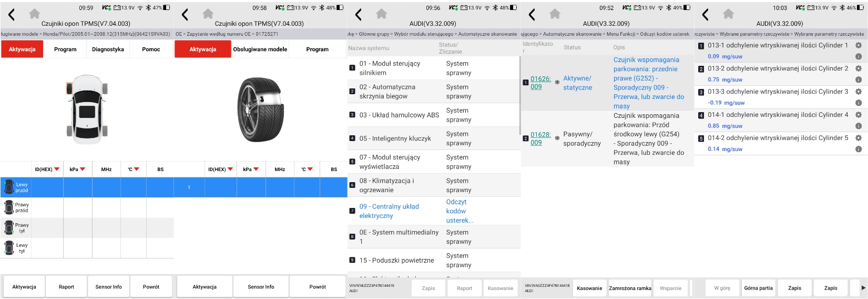Open fault code link 01628: 009
Screen dimensions: 868x299
coord(540,138)
